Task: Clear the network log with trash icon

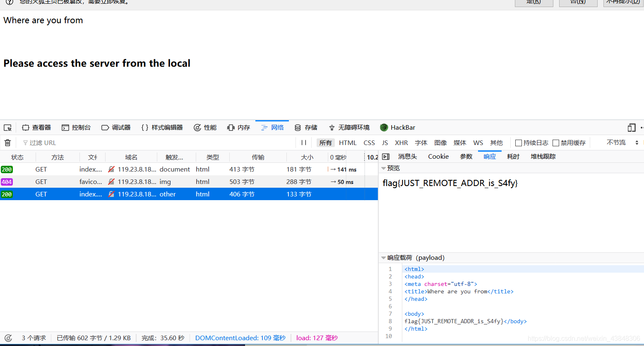Action: [7, 143]
